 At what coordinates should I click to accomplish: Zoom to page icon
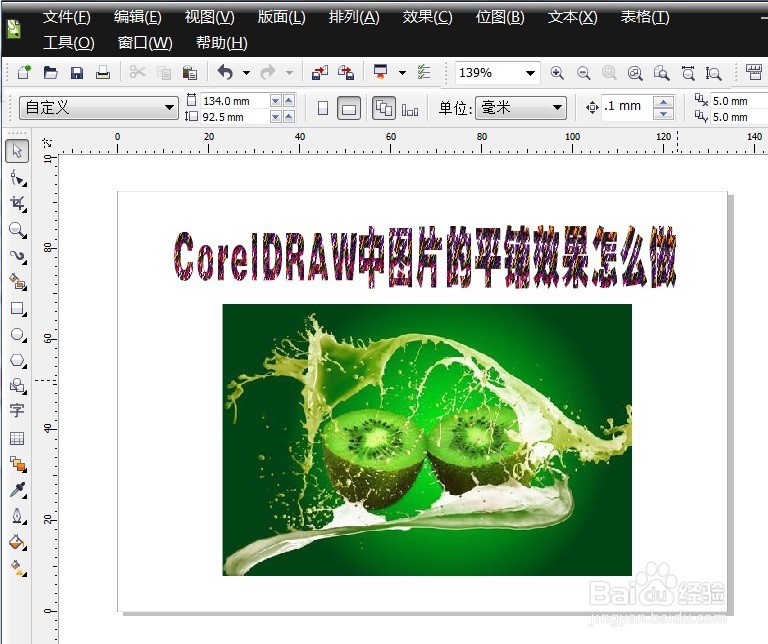(x=662, y=73)
